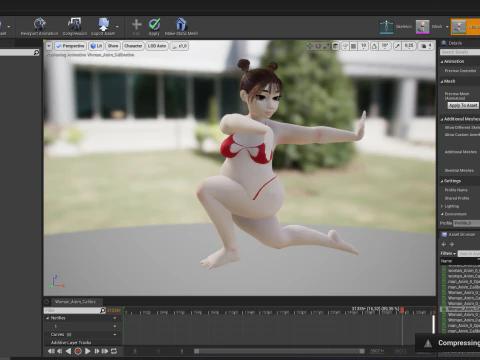This screenshot has height=360, width=480.
Task: Toggle the coordinate system icon
Action: click(x=336, y=46)
